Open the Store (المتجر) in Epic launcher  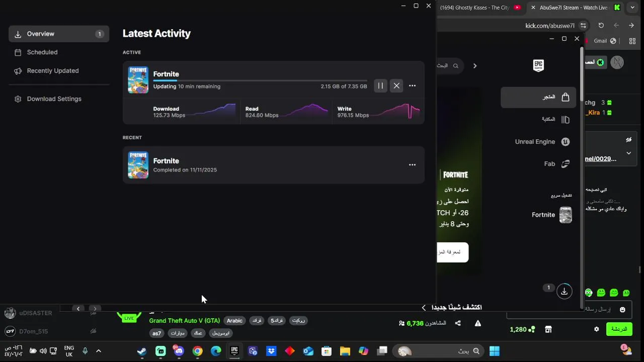pos(538,97)
